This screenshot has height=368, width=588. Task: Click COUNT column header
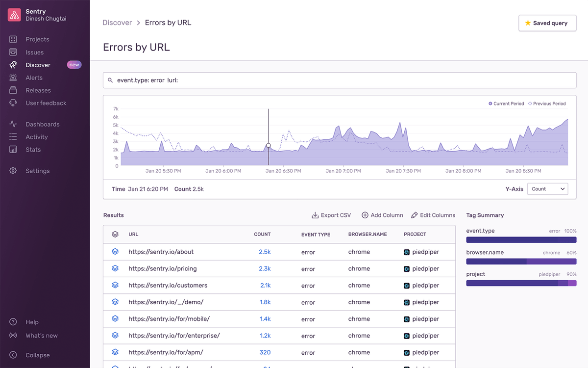[x=262, y=235]
